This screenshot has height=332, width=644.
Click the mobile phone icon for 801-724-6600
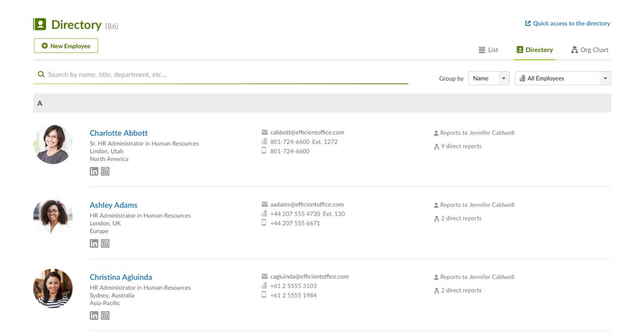[264, 151]
